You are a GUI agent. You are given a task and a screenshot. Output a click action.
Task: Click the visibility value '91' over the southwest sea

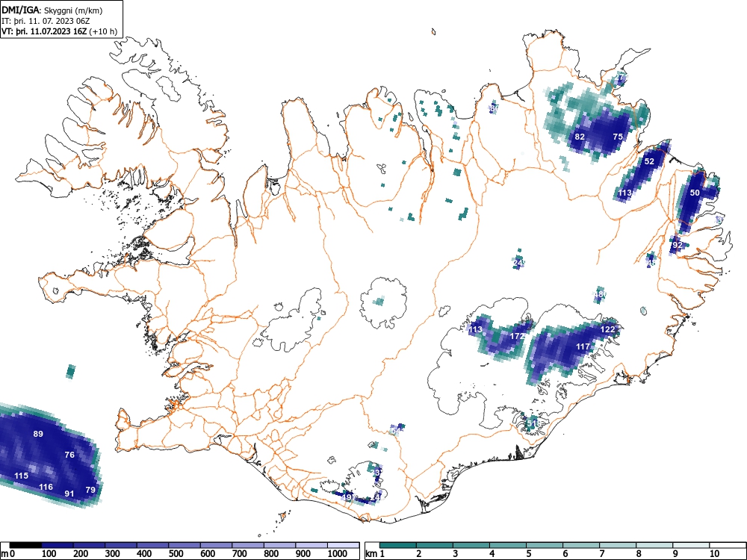tap(69, 494)
